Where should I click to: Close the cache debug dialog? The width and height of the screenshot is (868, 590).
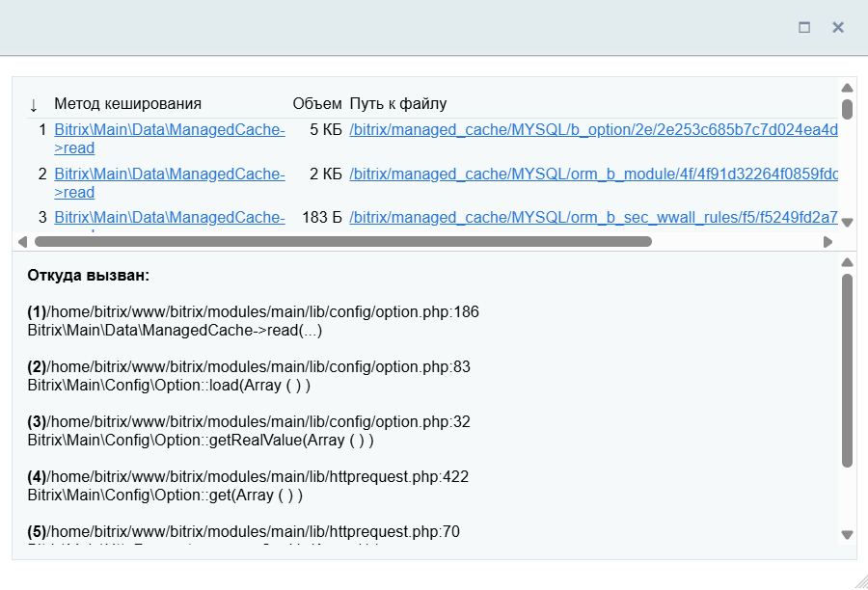838,28
